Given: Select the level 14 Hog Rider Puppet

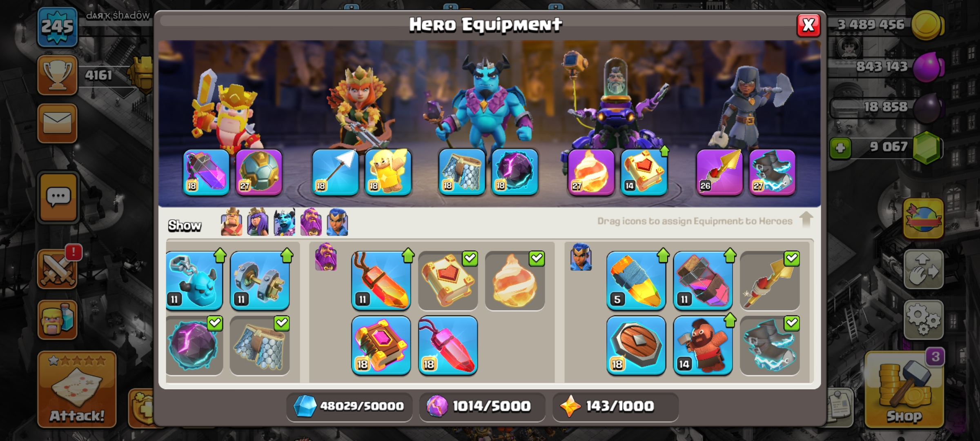Looking at the screenshot, I should [703, 345].
